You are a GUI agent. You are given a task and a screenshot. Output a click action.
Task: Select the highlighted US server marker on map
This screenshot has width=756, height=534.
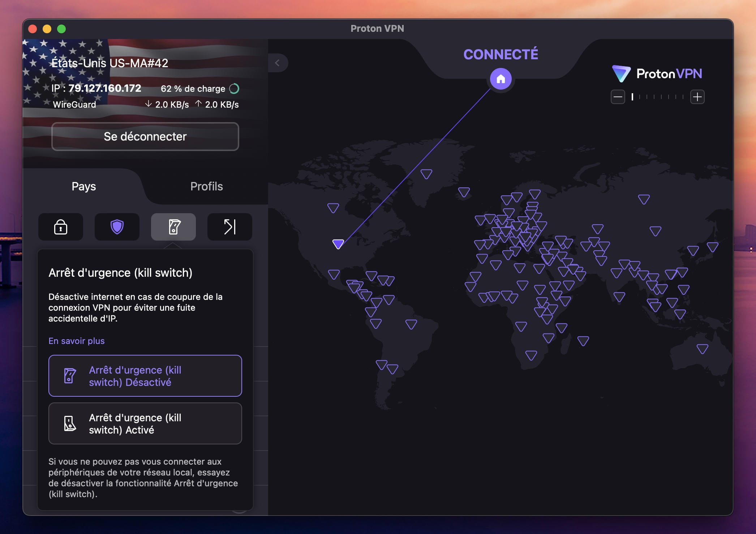tap(338, 244)
